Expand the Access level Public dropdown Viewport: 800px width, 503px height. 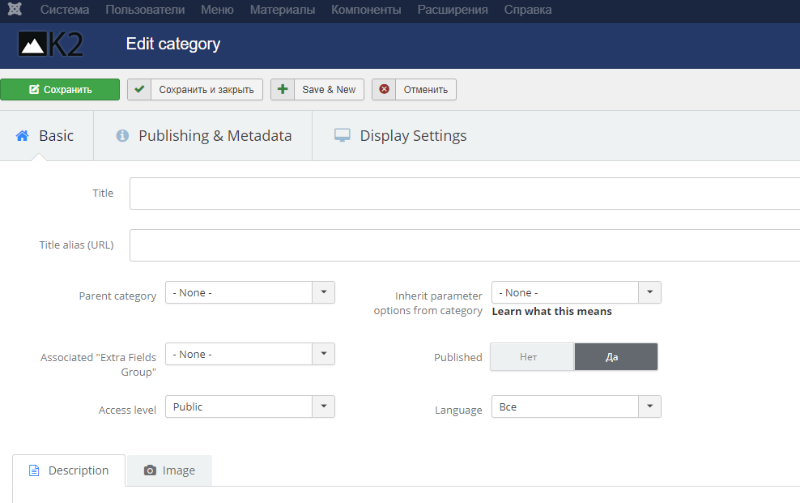point(250,407)
